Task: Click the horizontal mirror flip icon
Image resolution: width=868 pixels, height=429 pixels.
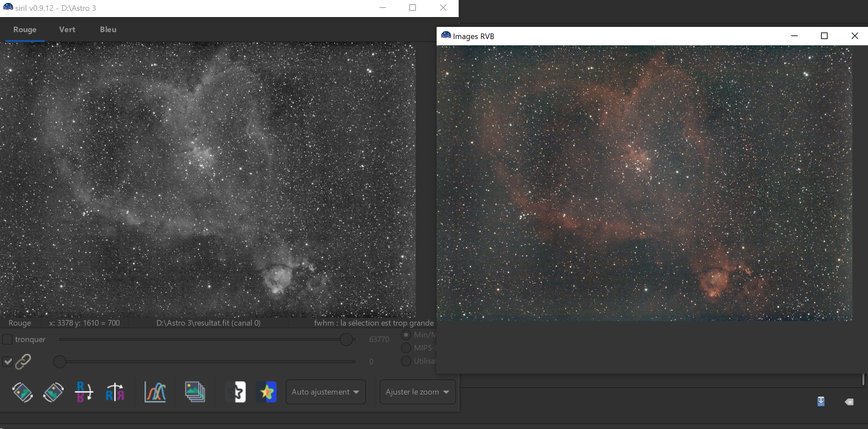Action: [115, 392]
